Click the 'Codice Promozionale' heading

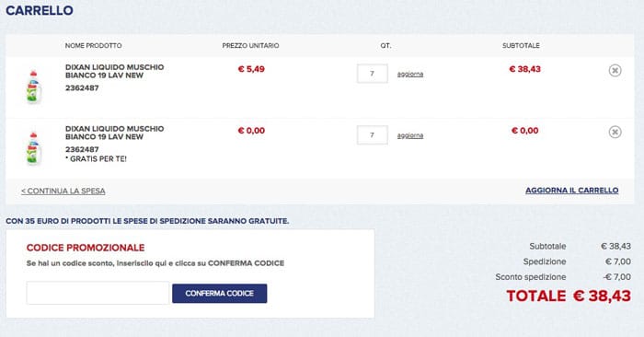[x=86, y=248]
